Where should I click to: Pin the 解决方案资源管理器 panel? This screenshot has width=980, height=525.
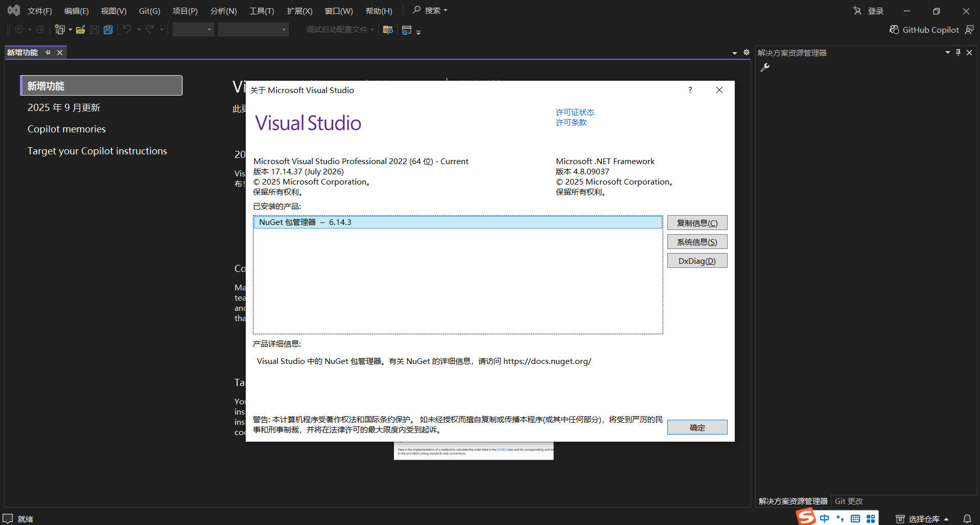(958, 52)
